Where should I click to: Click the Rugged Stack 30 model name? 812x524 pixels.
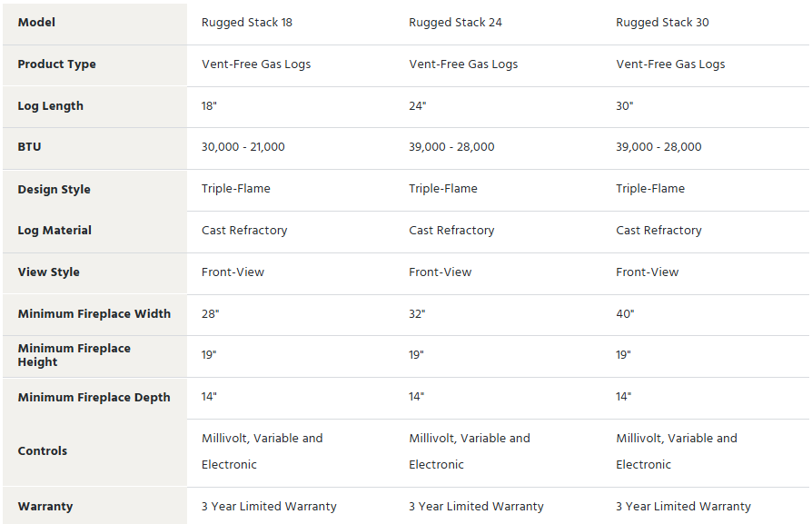(x=662, y=23)
